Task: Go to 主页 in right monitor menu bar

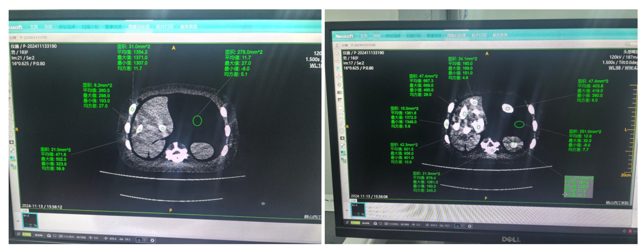Action: tap(363, 36)
